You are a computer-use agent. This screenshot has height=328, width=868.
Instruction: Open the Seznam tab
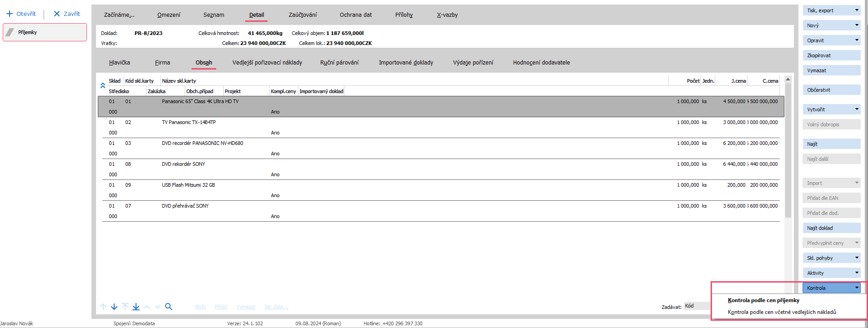pyautogui.click(x=214, y=15)
